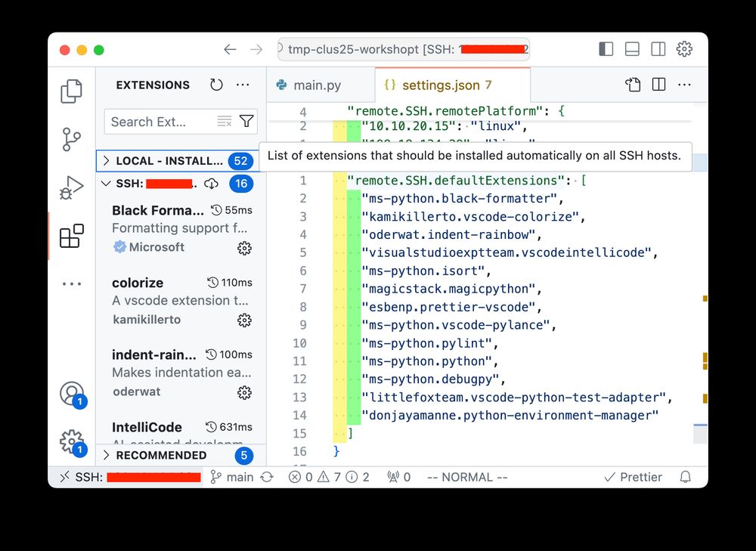Show errors and warnings in status bar

click(x=330, y=477)
